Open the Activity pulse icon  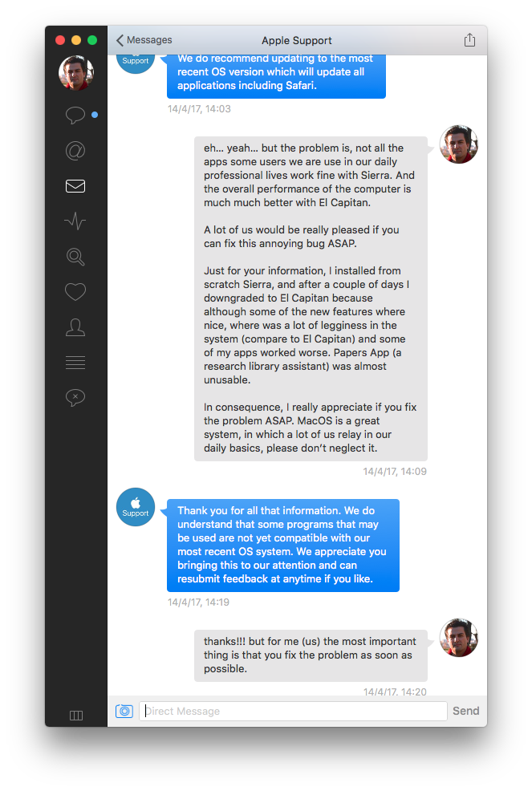[x=75, y=221]
